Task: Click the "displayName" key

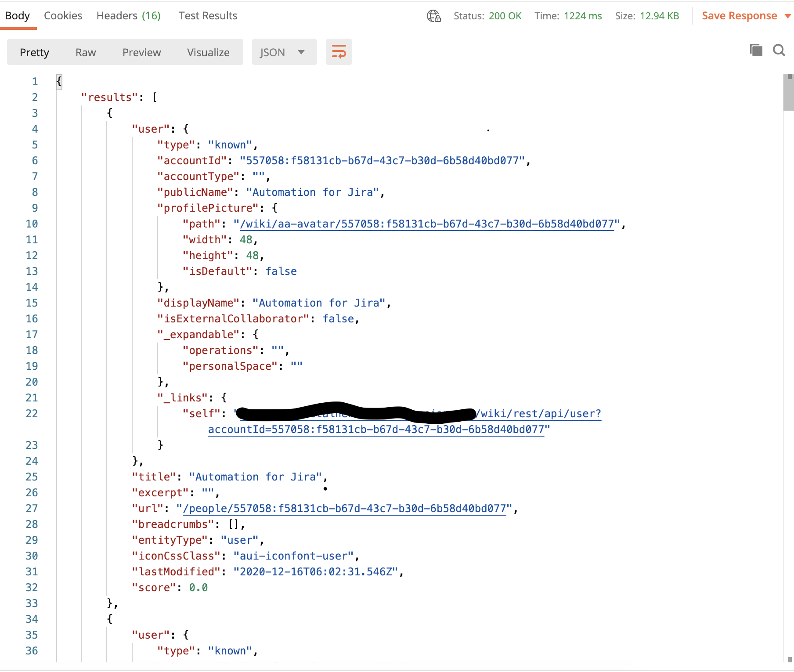Action: 198,303
